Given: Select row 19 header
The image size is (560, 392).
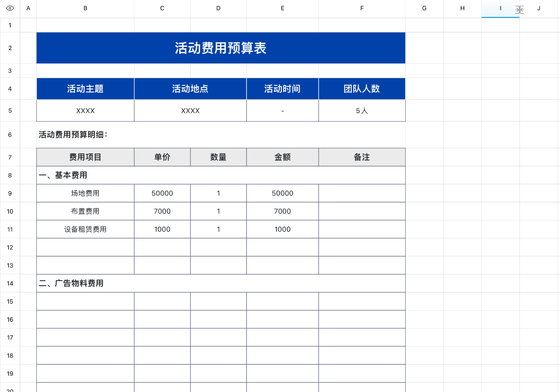Looking at the screenshot, I should click(x=10, y=374).
